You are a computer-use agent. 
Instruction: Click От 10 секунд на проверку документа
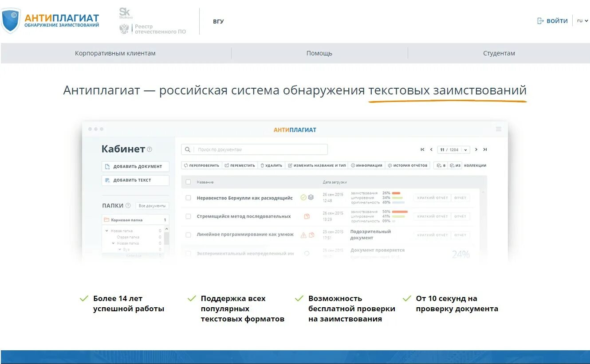pyautogui.click(x=457, y=304)
